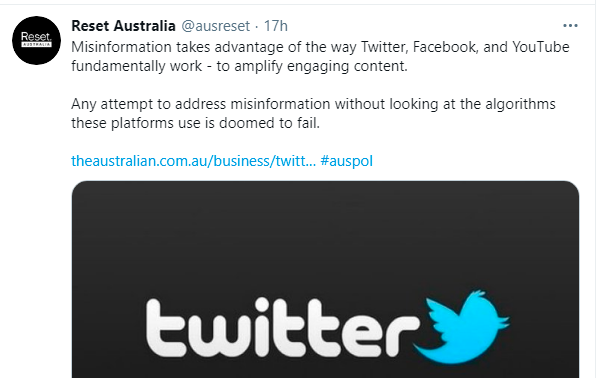Screen dimensions: 600x378
Task: Open the #auspol hashtag
Action: click(346, 161)
